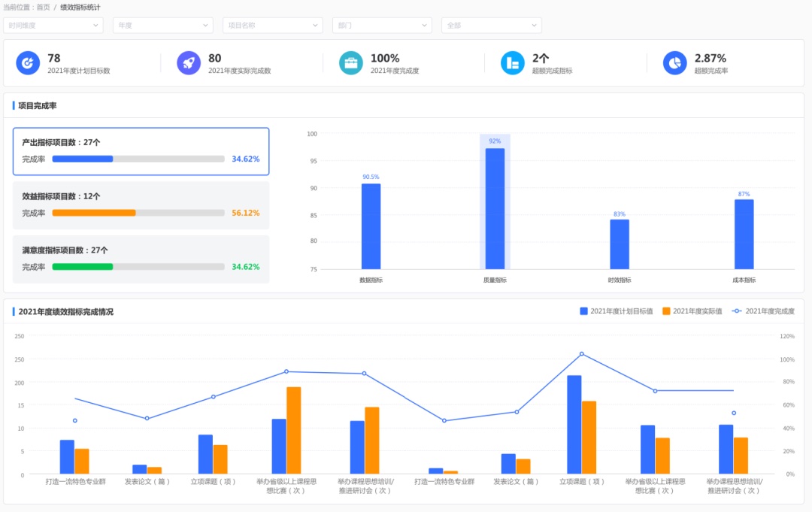
Task: Go to 首页 breadcrumb link
Action: (x=44, y=8)
